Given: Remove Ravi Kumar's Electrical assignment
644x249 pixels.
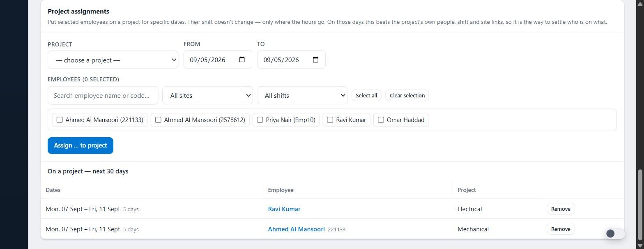Looking at the screenshot, I should click(561, 209).
